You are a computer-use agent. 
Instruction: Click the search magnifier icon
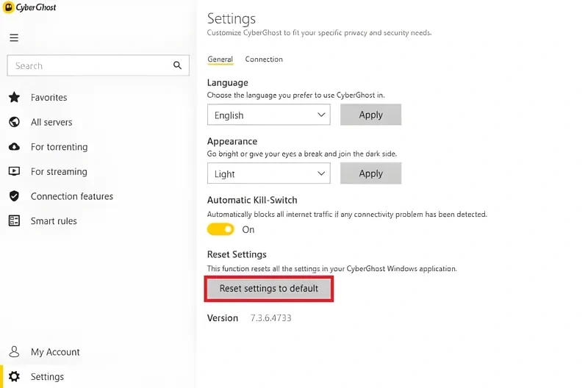(177, 65)
